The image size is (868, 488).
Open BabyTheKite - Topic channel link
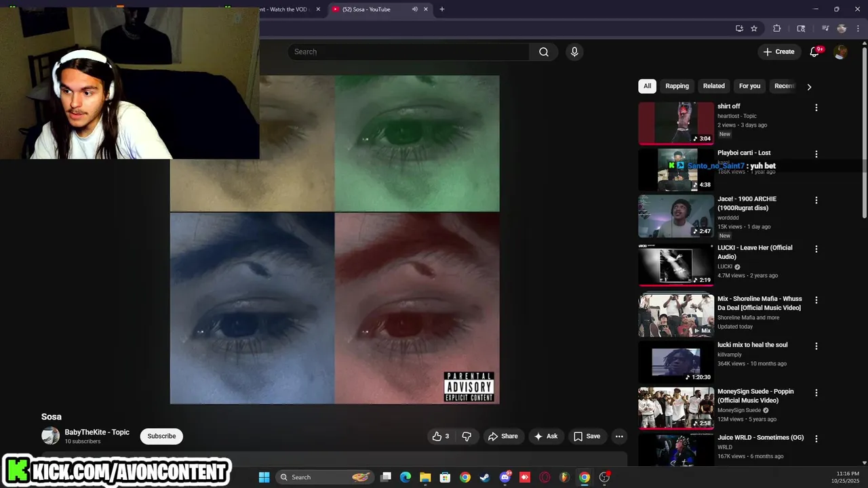click(97, 432)
